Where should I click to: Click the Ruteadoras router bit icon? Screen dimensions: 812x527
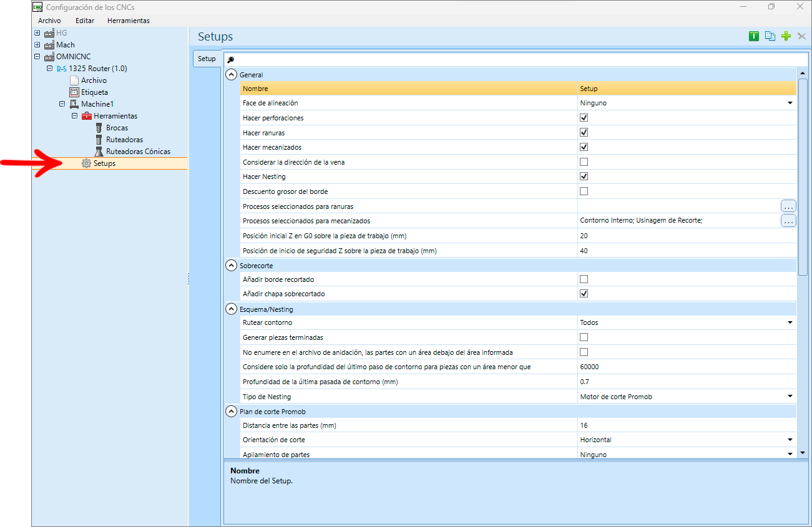(99, 140)
